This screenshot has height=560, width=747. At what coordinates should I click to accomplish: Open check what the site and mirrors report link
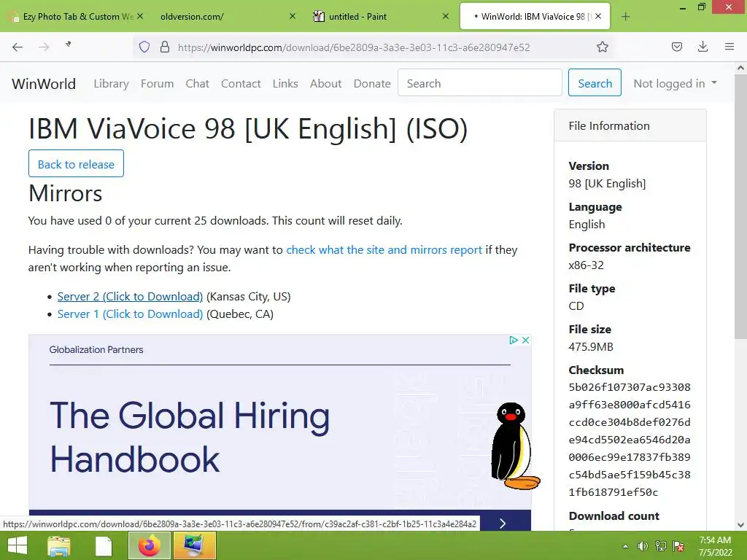384,249
